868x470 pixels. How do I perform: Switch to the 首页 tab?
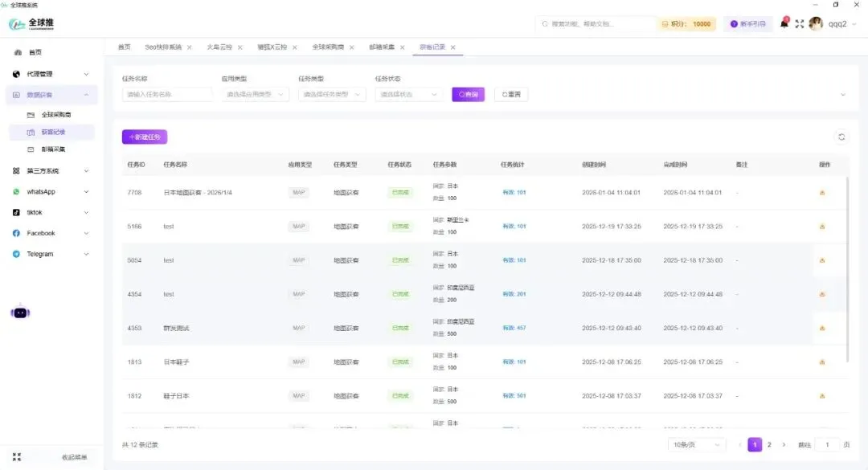tap(124, 47)
